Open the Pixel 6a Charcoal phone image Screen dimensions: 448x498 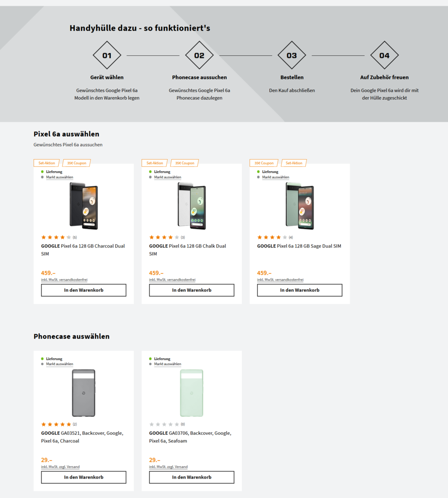tap(84, 206)
